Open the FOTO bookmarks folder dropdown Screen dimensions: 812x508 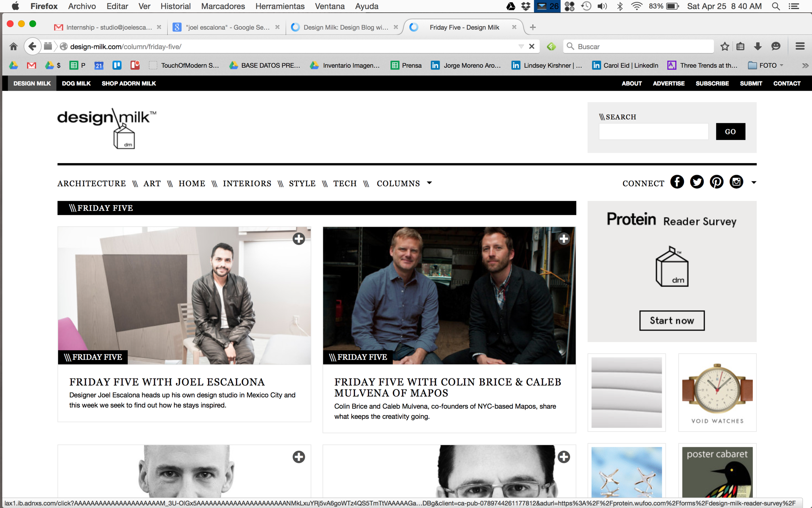tap(781, 65)
